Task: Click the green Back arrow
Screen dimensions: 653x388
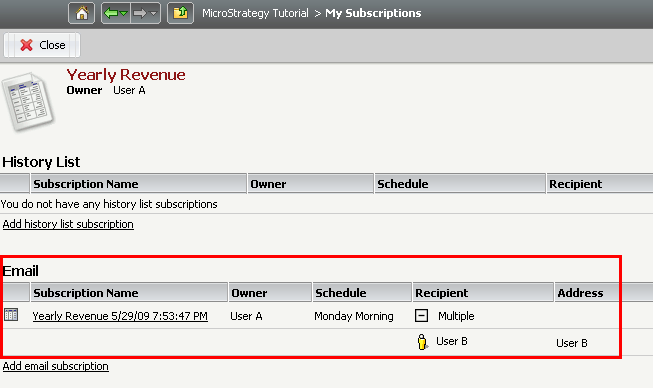Action: (111, 13)
